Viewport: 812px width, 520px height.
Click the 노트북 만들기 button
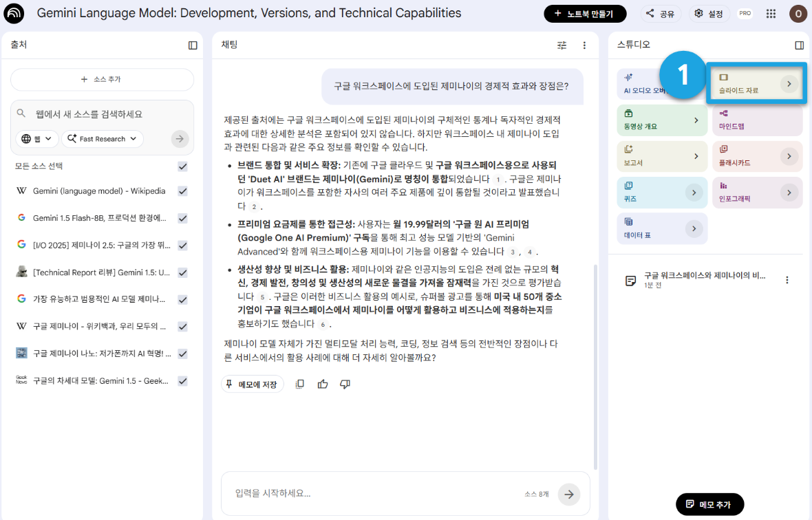585,14
